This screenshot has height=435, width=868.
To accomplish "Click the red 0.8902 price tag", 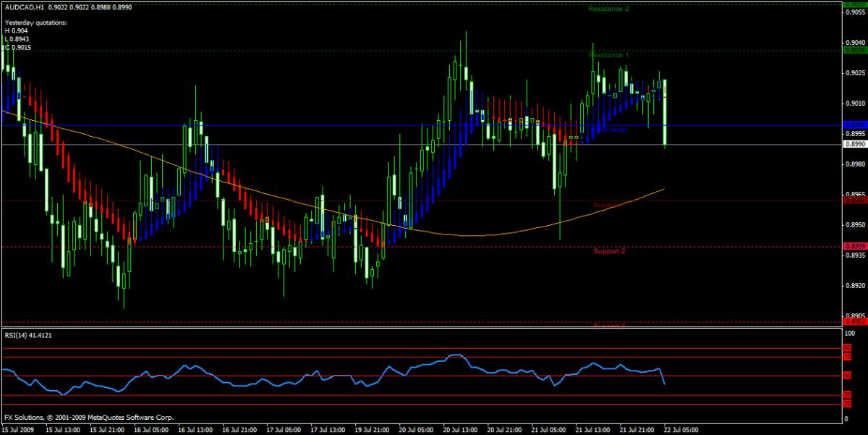I will click(x=854, y=322).
